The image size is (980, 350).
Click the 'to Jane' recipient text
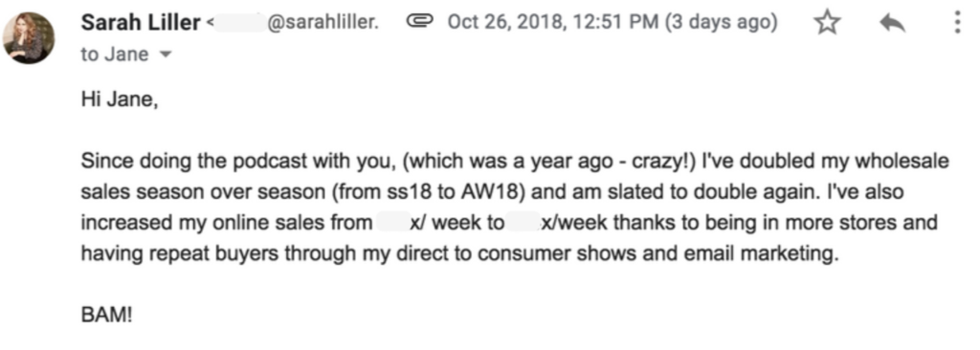click(115, 55)
